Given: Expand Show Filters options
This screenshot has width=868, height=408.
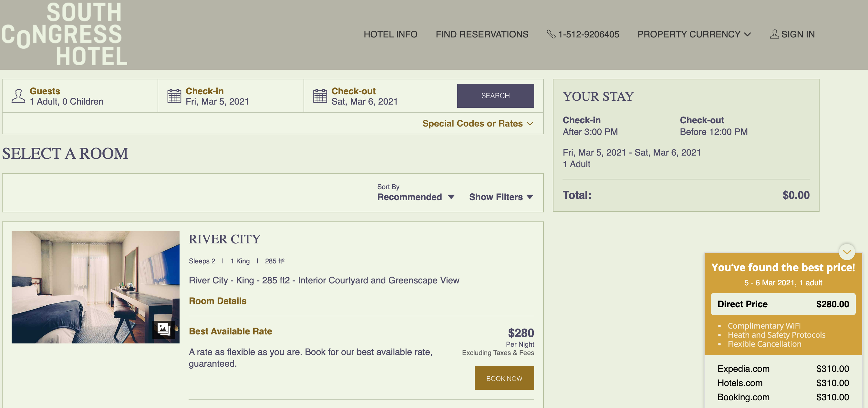Looking at the screenshot, I should tap(501, 197).
